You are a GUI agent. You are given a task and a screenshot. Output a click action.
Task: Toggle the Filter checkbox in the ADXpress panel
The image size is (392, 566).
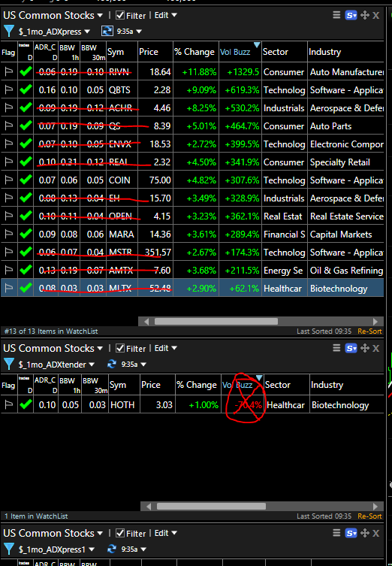point(119,15)
